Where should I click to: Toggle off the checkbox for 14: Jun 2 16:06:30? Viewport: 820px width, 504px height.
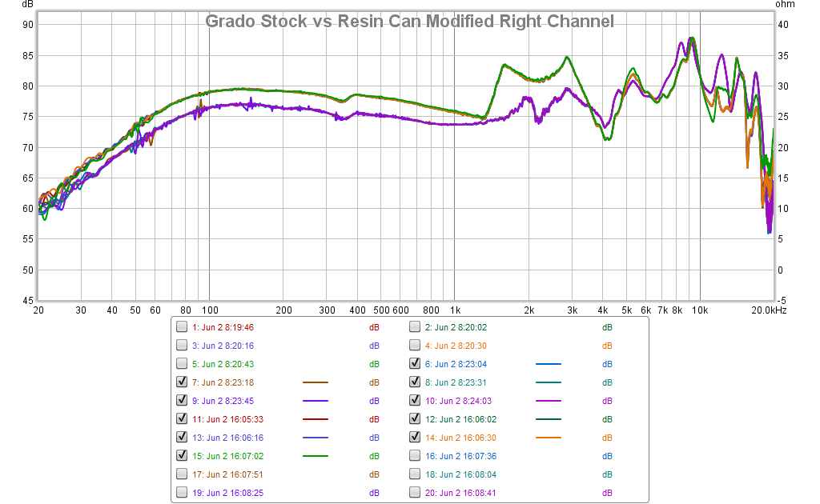(x=415, y=437)
